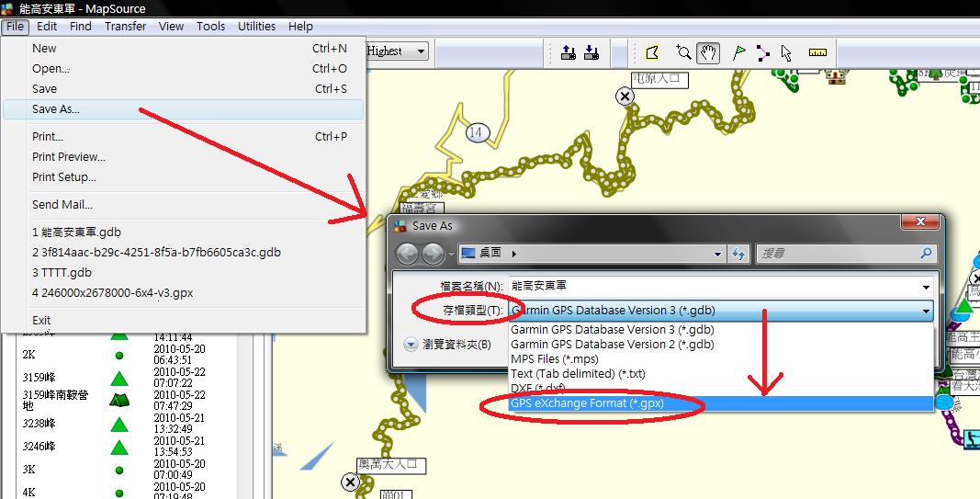
Task: Expand the file type (存檔類型) combo box
Action: coord(925,312)
